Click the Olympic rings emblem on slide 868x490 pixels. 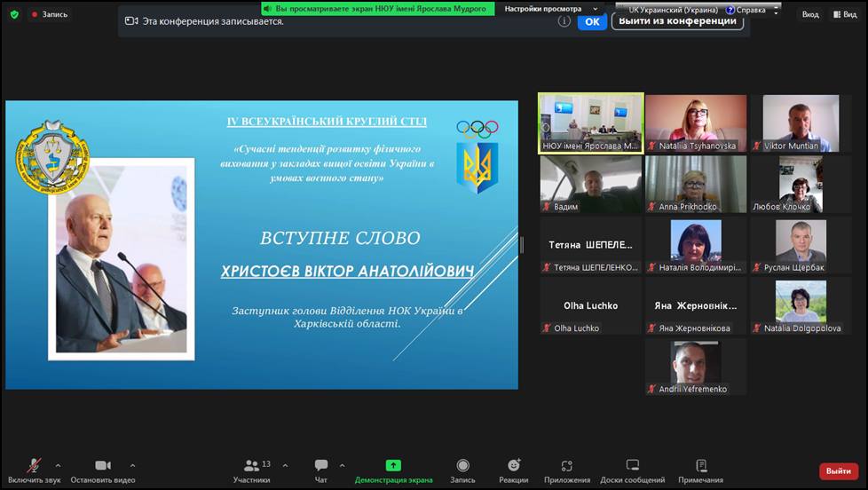click(477, 129)
